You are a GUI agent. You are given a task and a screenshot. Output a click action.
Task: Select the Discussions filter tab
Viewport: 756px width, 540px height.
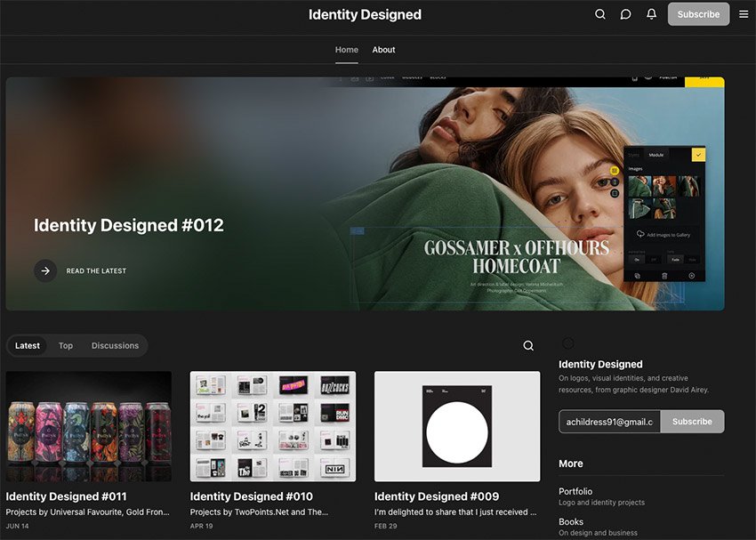115,346
